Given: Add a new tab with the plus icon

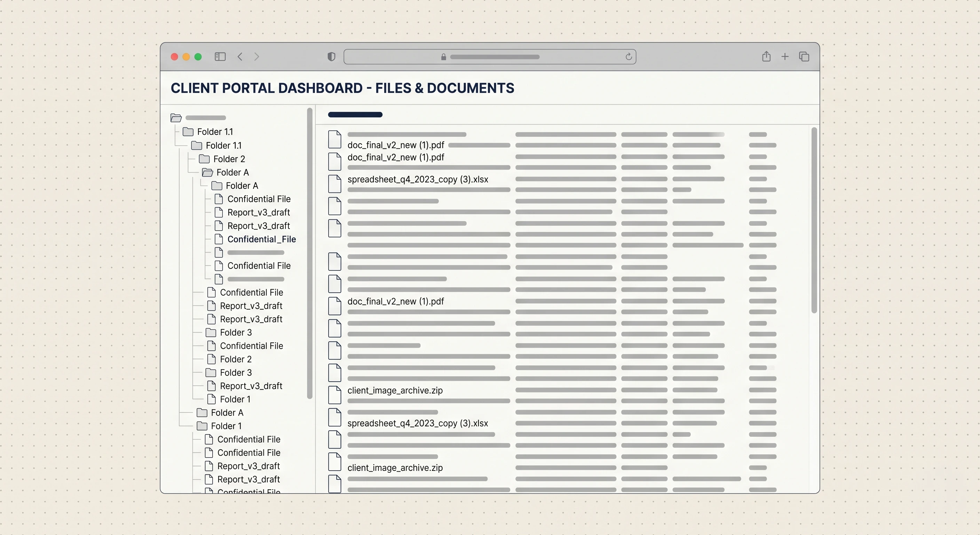Looking at the screenshot, I should 785,57.
